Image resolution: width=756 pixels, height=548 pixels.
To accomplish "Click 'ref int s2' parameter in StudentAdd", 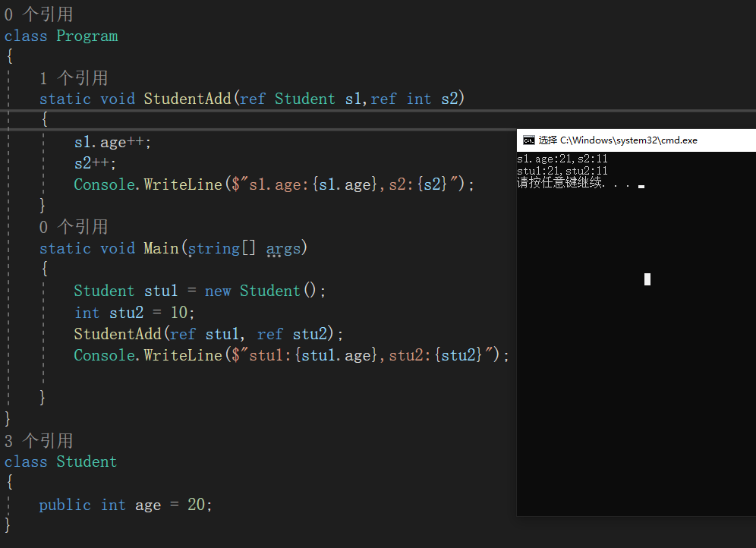I will 414,99.
